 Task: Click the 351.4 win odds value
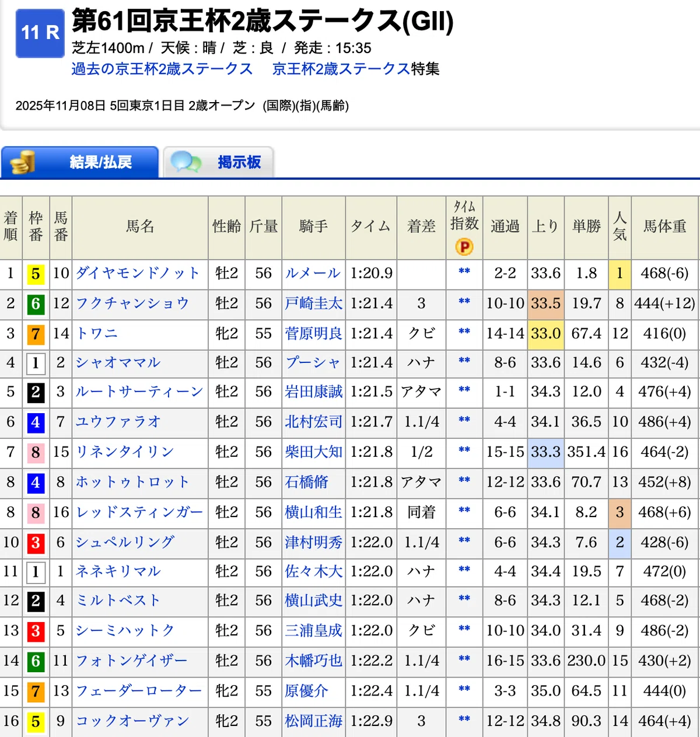(x=586, y=452)
